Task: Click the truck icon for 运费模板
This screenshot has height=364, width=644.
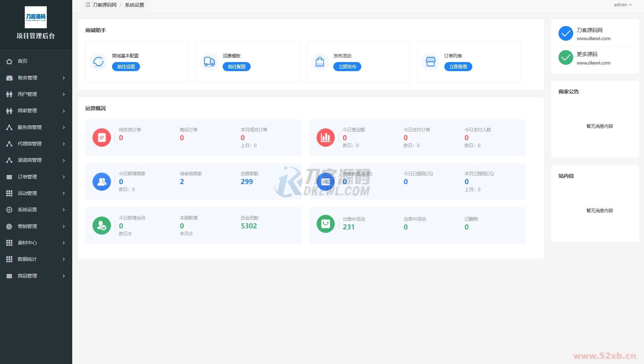Action: 209,62
